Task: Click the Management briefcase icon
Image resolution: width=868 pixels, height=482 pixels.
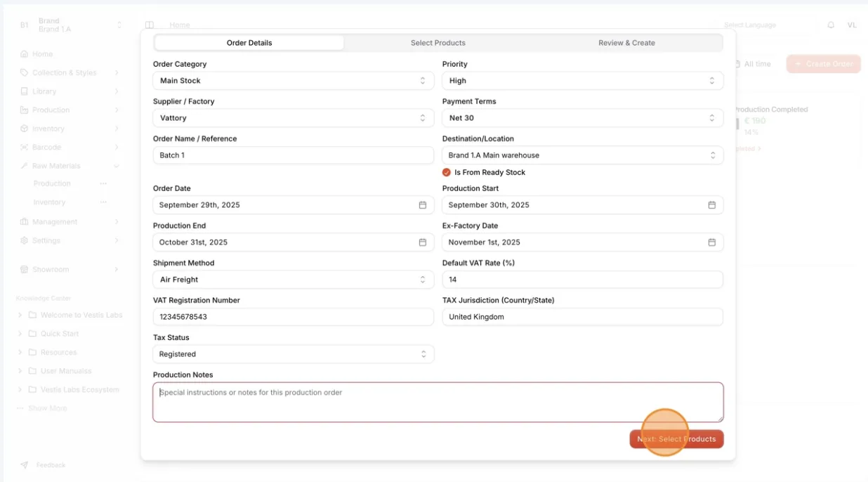Action: (x=25, y=221)
